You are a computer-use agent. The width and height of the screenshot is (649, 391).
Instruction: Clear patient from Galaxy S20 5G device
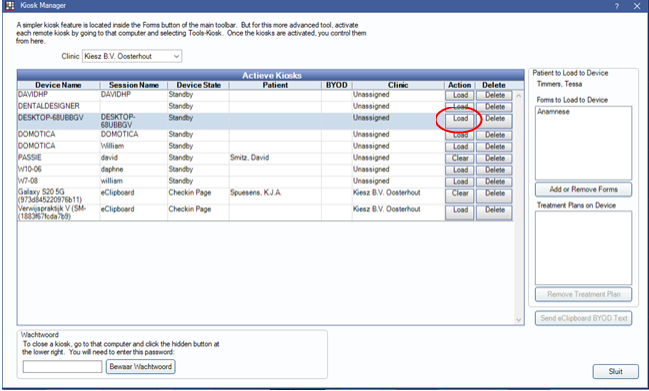pyautogui.click(x=459, y=195)
